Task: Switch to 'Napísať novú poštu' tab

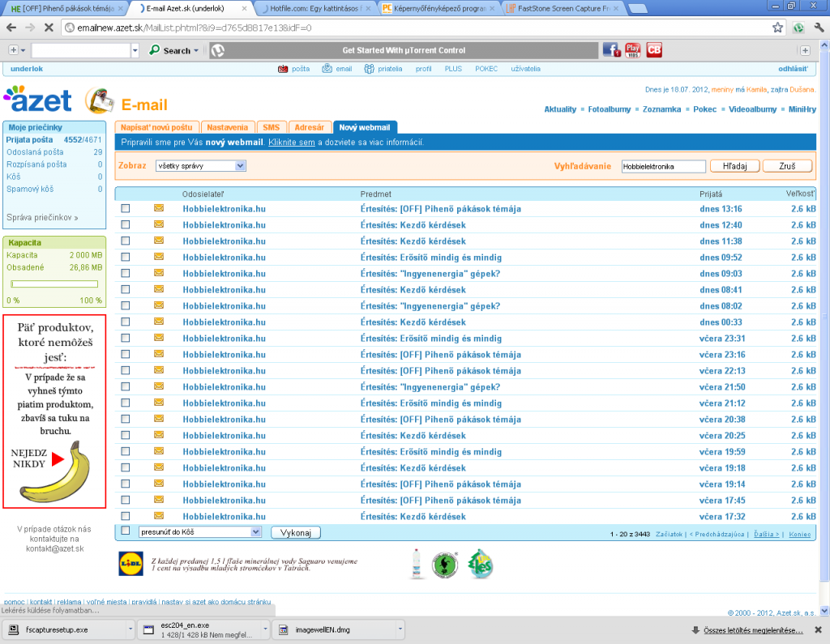Action: tap(156, 127)
